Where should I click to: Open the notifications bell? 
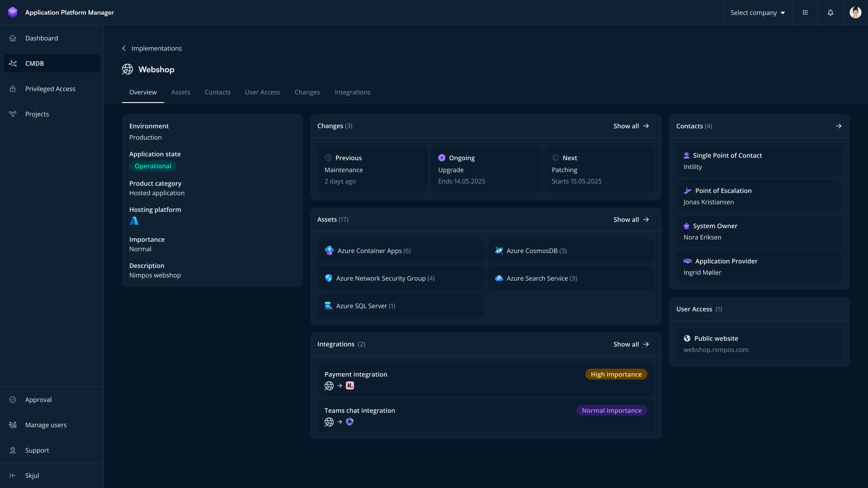tap(830, 12)
